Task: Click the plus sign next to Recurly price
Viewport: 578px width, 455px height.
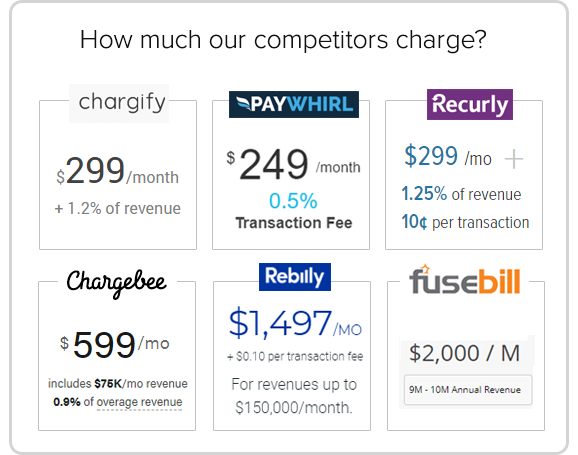Action: (x=514, y=159)
